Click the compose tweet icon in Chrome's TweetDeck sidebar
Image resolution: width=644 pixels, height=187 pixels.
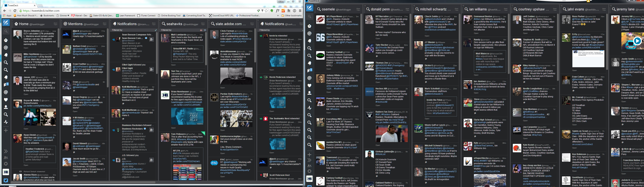point(6,22)
